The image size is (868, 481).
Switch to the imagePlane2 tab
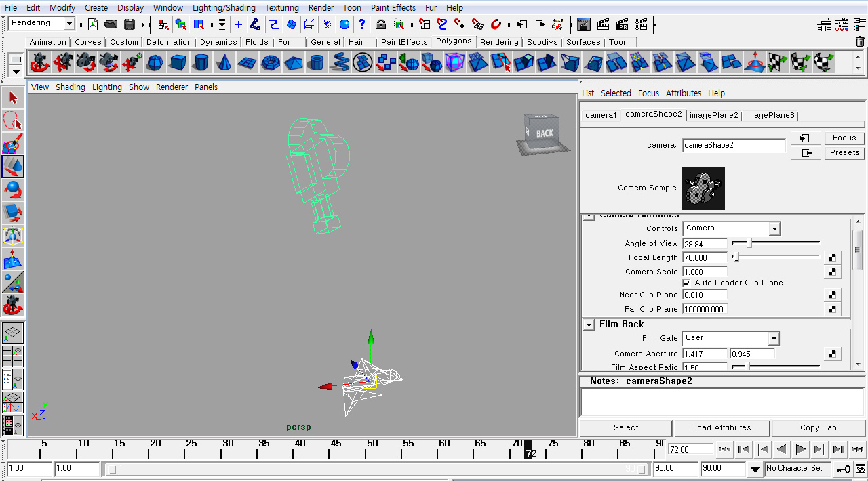coord(713,115)
